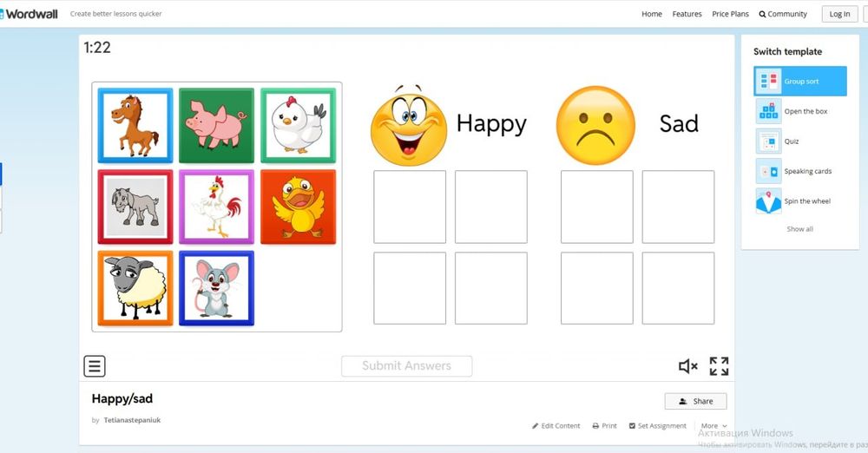Click the Group sort icon
868x453 pixels.
pyautogui.click(x=768, y=82)
